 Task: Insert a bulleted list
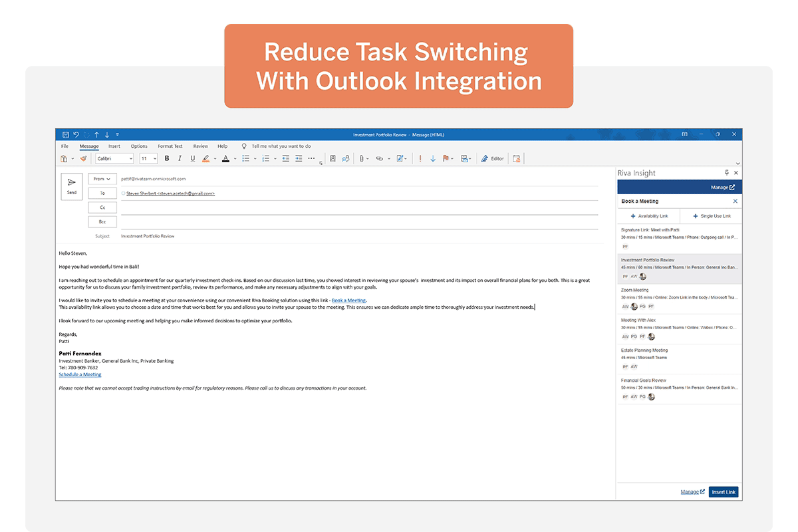(x=245, y=158)
